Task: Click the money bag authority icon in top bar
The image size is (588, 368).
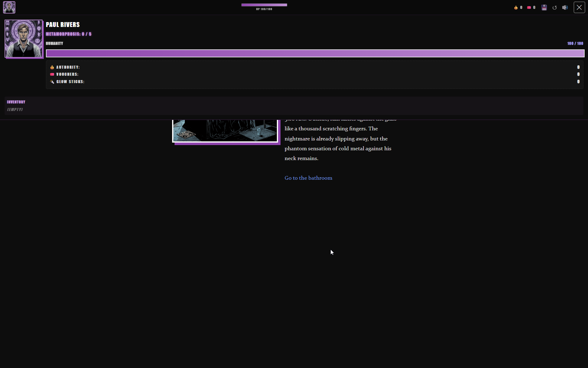Action: 516,8
